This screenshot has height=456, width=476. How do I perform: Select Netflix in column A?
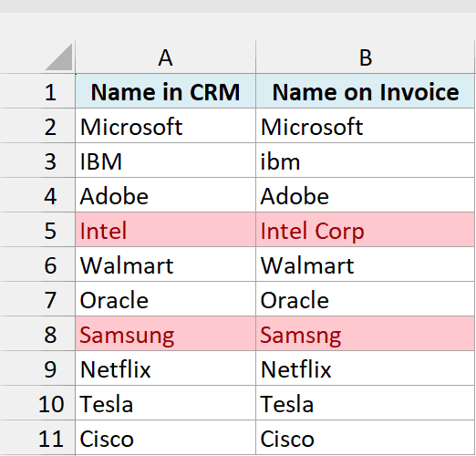point(165,368)
